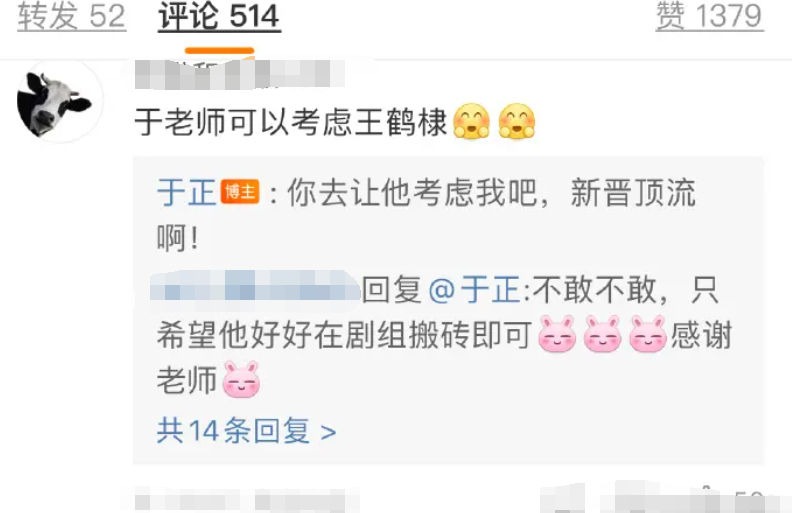Tap the third pink bunny emoji
This screenshot has height=513, width=792.
point(648,334)
